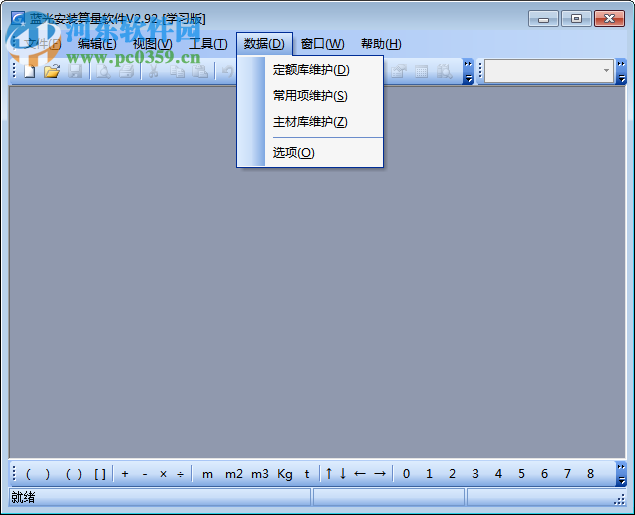
Task: Insert digit 7 from symbol bar
Action: tap(567, 474)
